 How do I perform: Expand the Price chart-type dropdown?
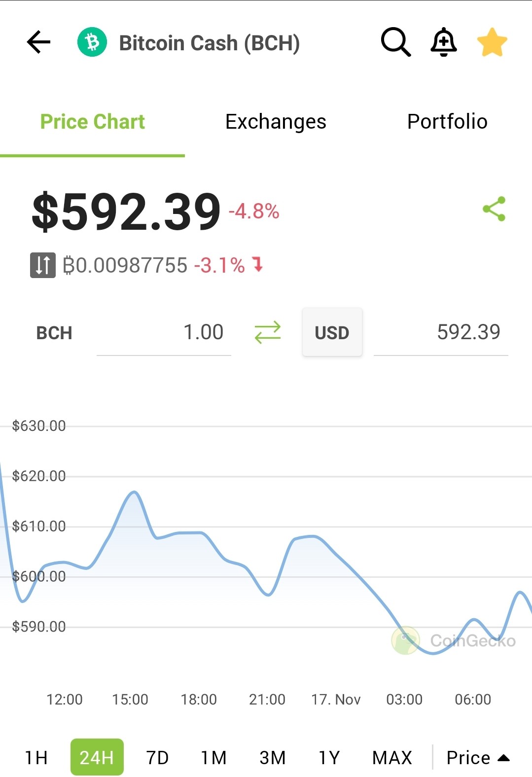click(x=478, y=757)
